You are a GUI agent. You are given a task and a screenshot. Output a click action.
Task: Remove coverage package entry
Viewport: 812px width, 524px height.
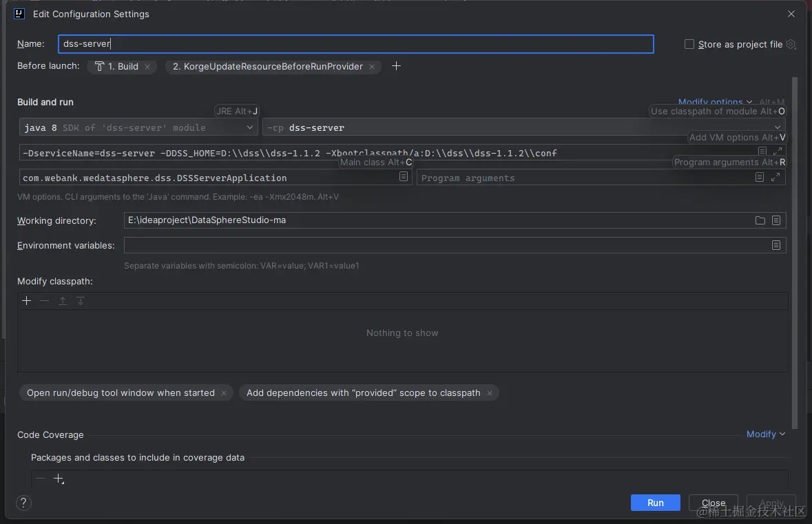coord(41,479)
